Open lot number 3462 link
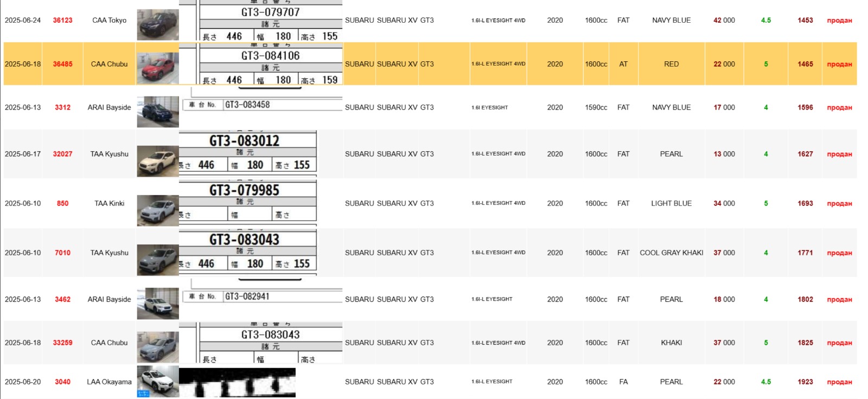This screenshot has height=399, width=868. [x=62, y=299]
